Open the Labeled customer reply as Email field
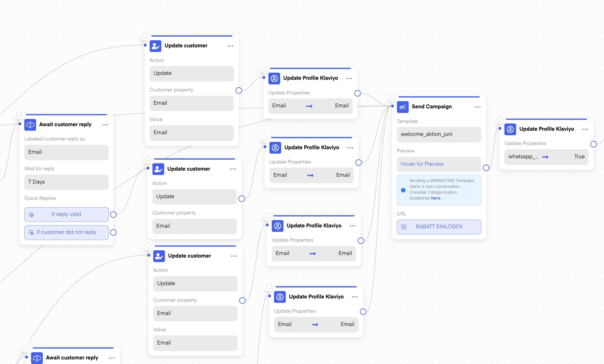604x364 pixels. coord(66,152)
